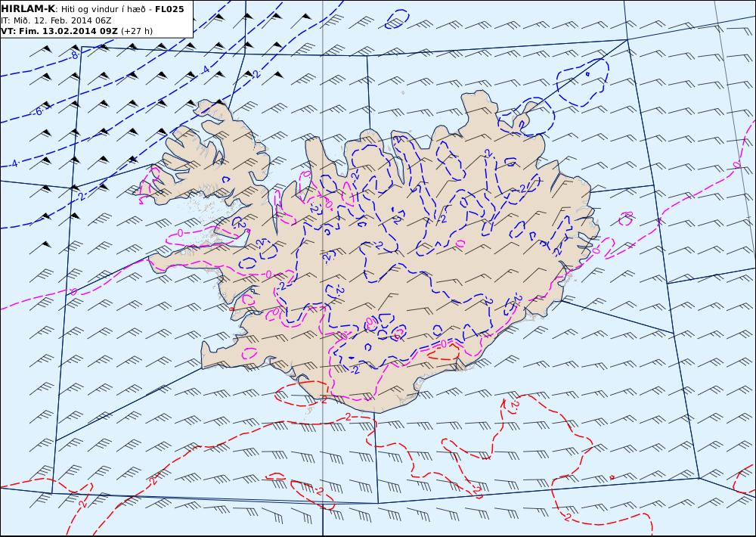Click the '-8' isotherm contour label
Screen dimensions: 756x537
tap(74, 55)
